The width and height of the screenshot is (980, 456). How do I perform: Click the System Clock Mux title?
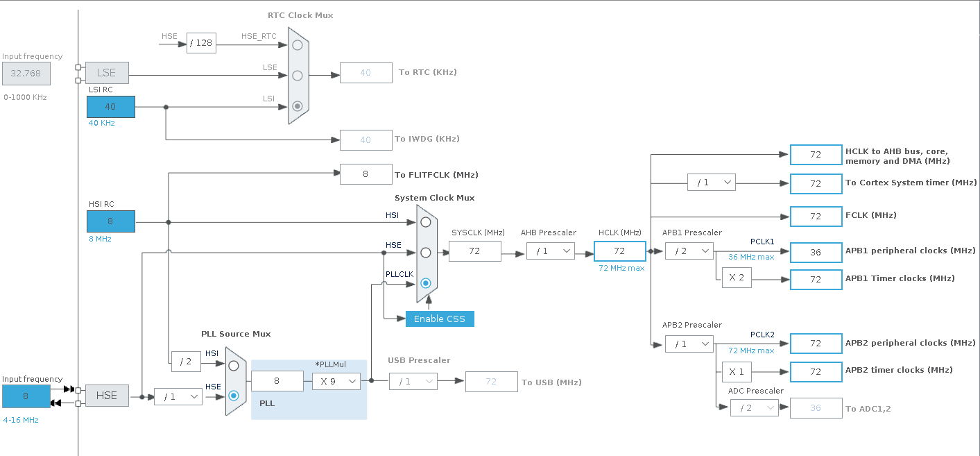pyautogui.click(x=435, y=198)
